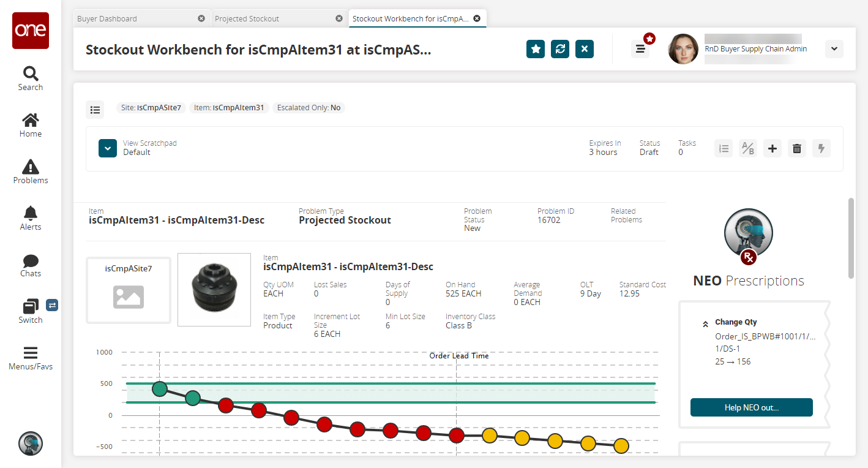Open the Alerts bell
The height and width of the screenshot is (468, 868).
(31, 218)
